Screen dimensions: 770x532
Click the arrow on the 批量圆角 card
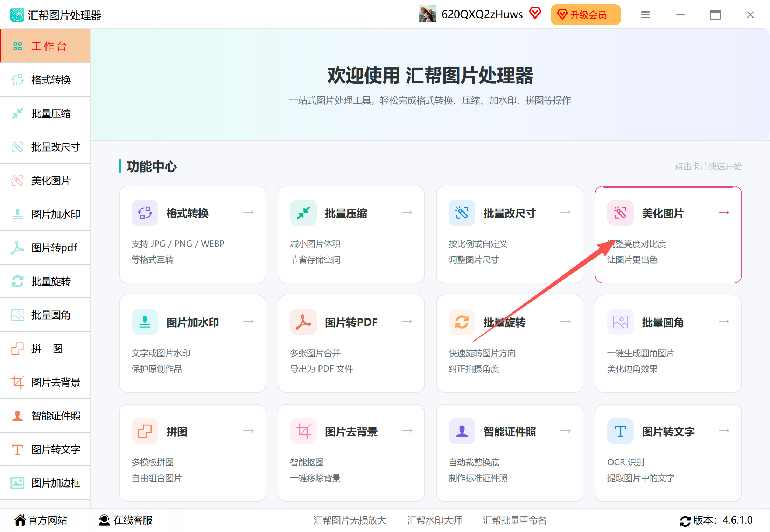click(x=724, y=322)
